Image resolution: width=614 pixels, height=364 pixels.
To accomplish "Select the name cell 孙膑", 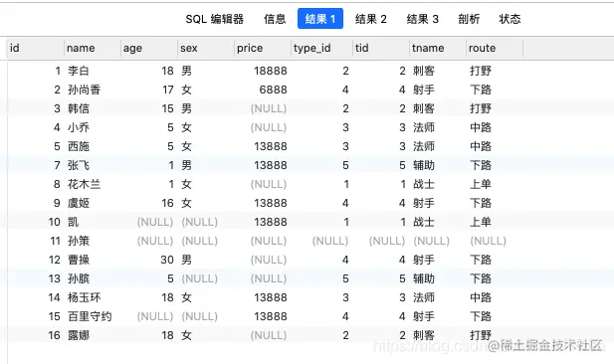I will pyautogui.click(x=79, y=278).
